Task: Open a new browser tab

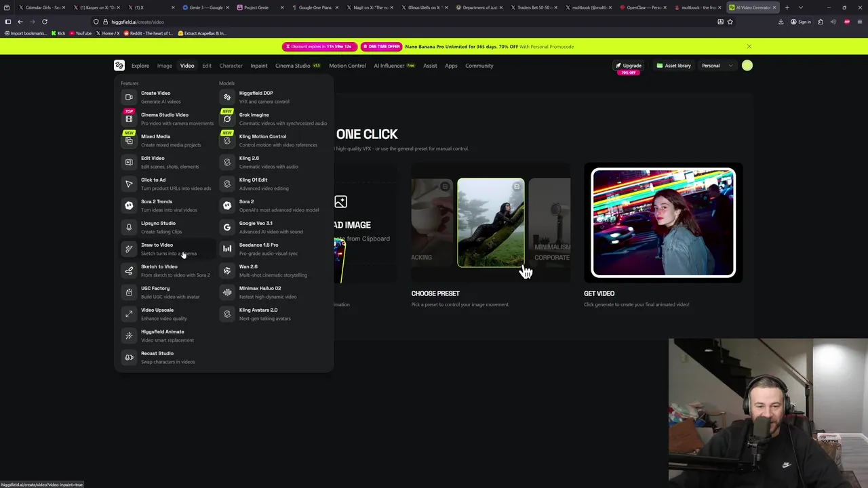Action: 787,7
